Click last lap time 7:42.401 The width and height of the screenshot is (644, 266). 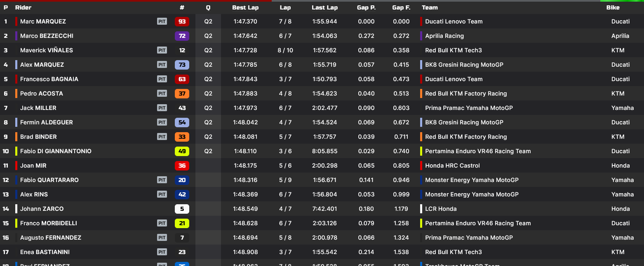324,209
